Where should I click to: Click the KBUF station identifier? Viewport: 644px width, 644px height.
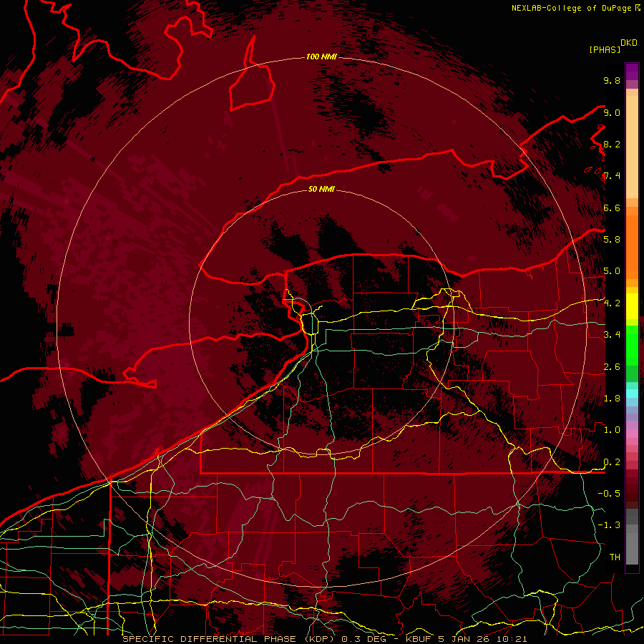[419, 639]
